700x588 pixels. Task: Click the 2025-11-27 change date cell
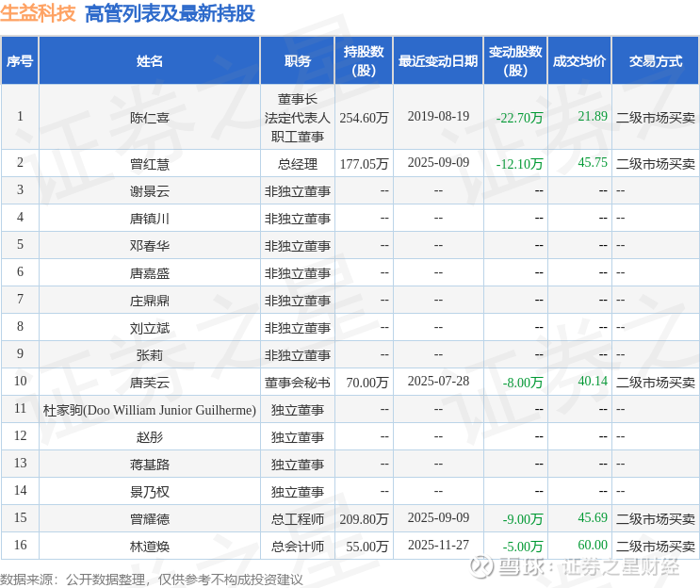tap(438, 546)
